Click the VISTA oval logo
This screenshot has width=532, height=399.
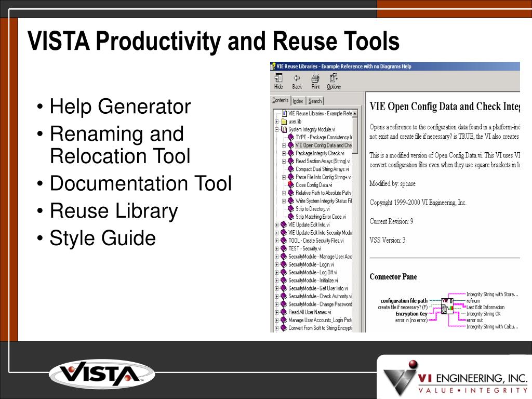coord(102,374)
